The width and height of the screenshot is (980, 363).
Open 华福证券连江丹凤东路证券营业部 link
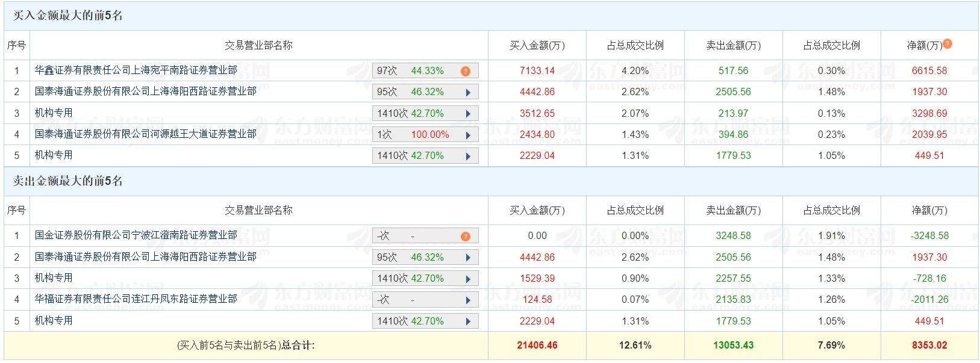click(x=136, y=299)
